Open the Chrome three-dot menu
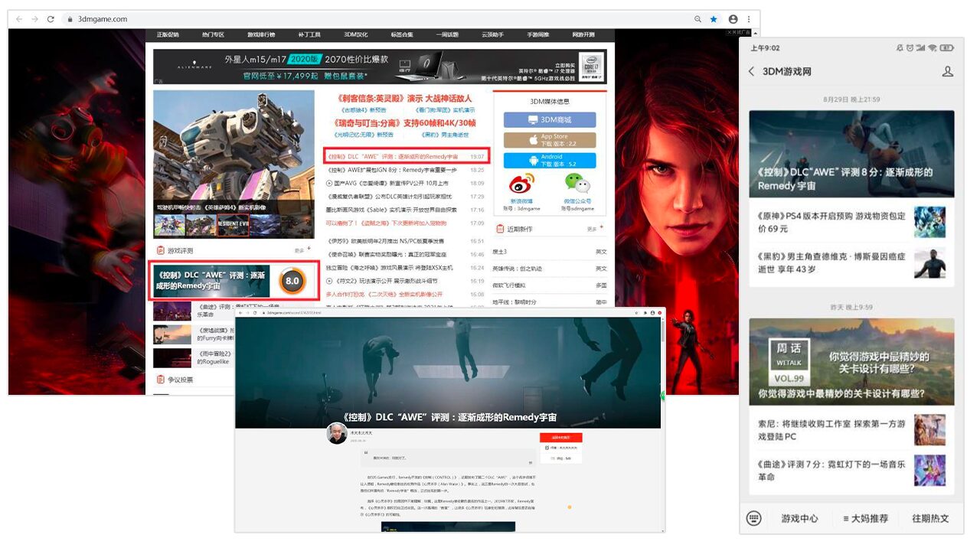 click(x=749, y=19)
